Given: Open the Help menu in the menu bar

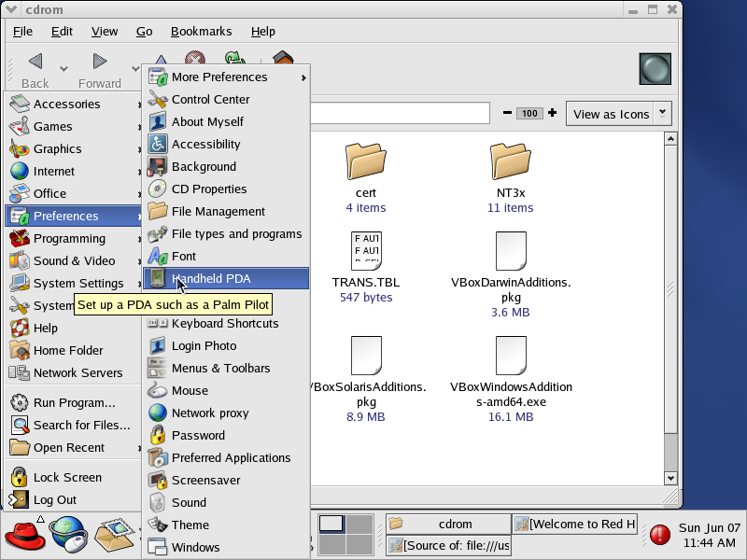Looking at the screenshot, I should pos(263,32).
